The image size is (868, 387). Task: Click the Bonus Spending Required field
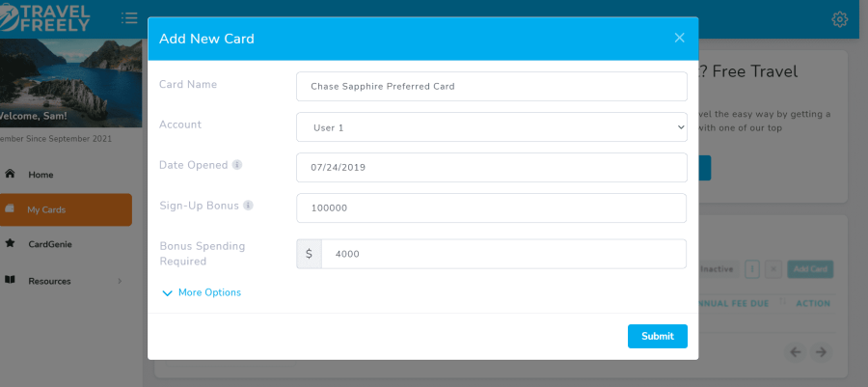click(503, 254)
